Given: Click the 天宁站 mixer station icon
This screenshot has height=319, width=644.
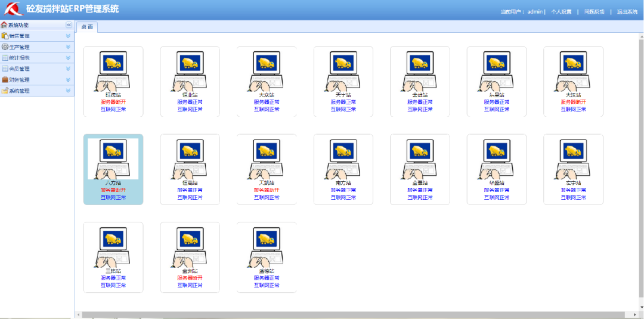Looking at the screenshot, I should coord(343,71).
